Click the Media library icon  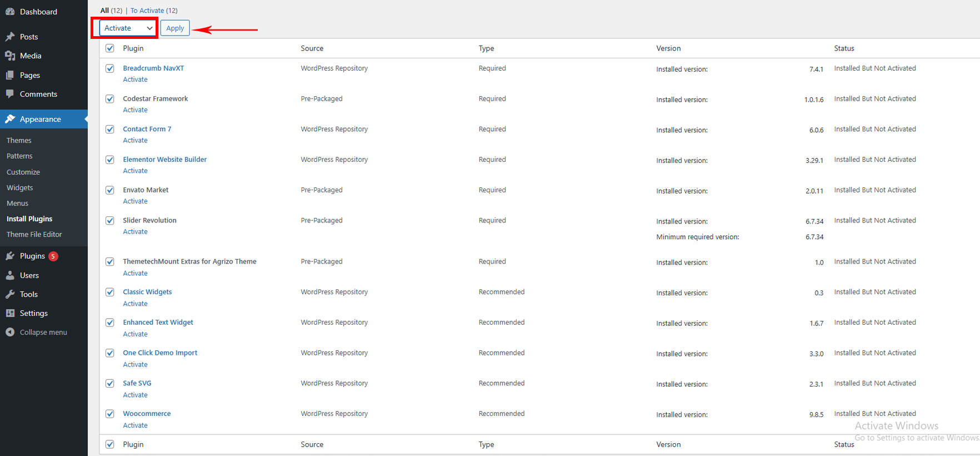(x=10, y=56)
